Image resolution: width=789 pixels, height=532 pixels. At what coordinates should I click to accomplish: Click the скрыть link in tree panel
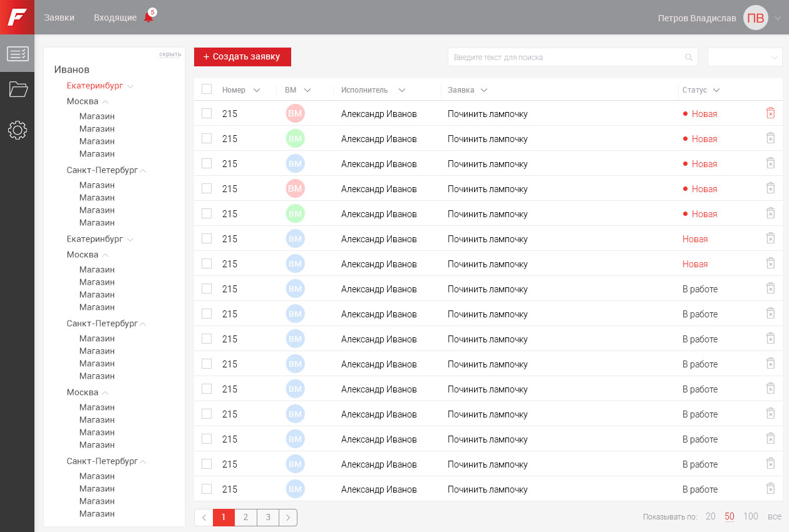[170, 54]
